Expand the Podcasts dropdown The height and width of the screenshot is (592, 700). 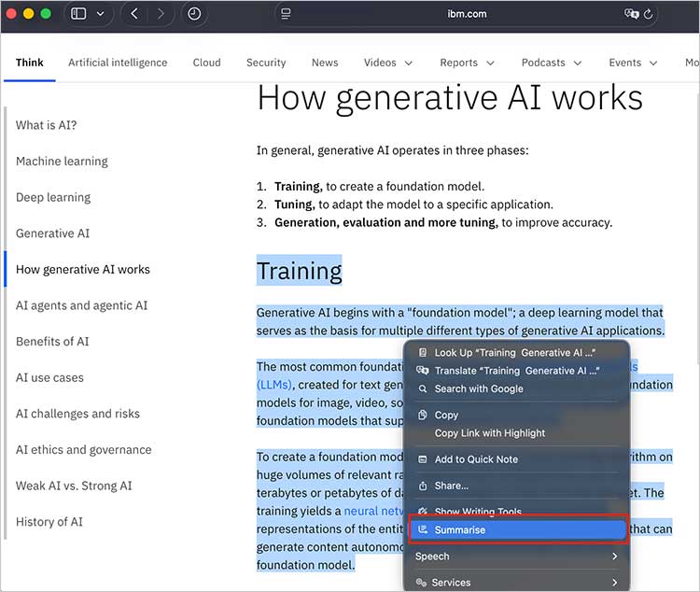point(552,63)
